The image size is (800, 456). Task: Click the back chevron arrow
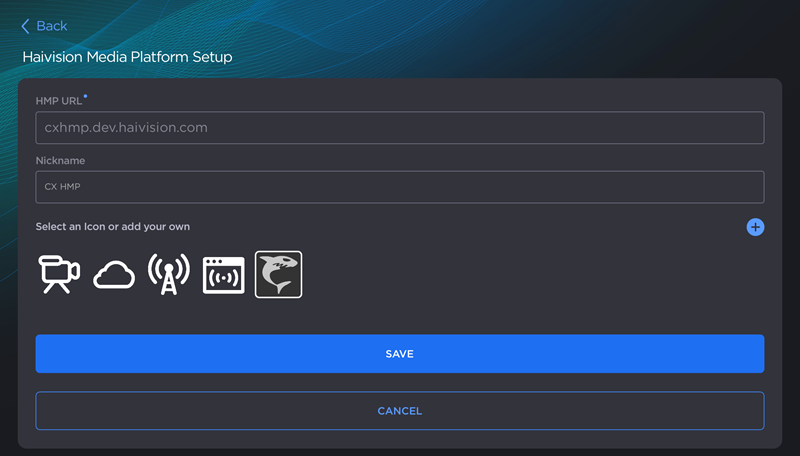point(26,26)
